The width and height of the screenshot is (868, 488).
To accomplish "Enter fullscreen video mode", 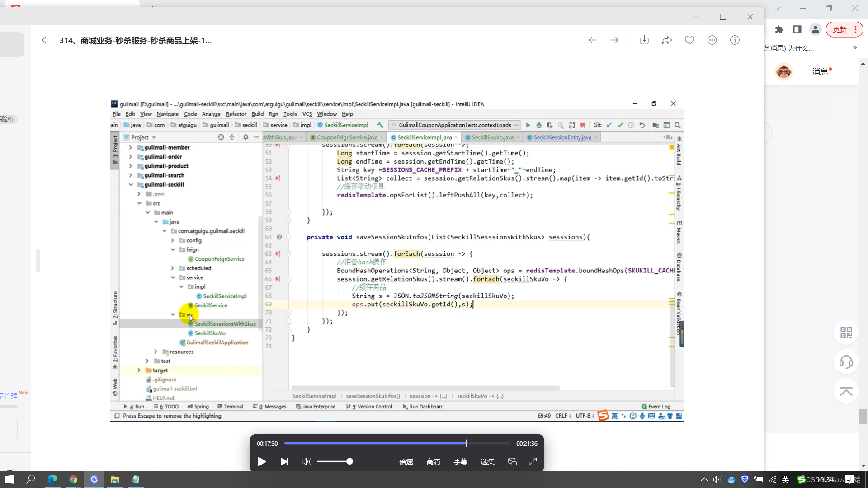I will click(533, 461).
